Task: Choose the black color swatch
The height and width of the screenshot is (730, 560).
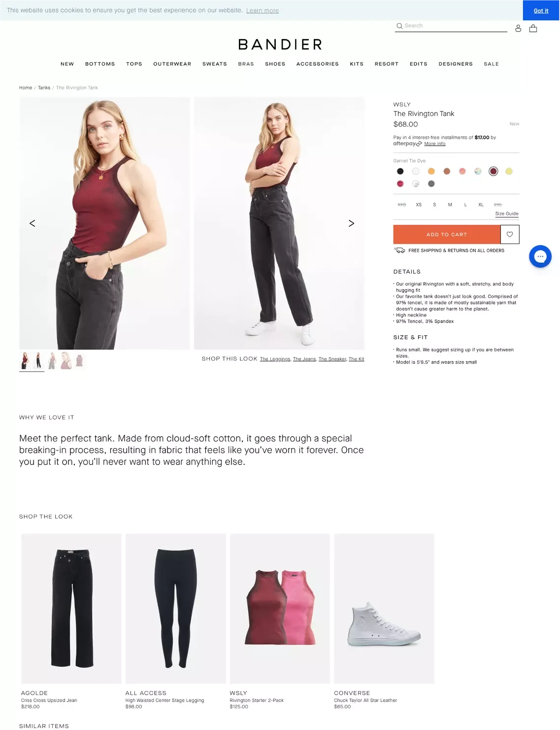Action: (400, 172)
